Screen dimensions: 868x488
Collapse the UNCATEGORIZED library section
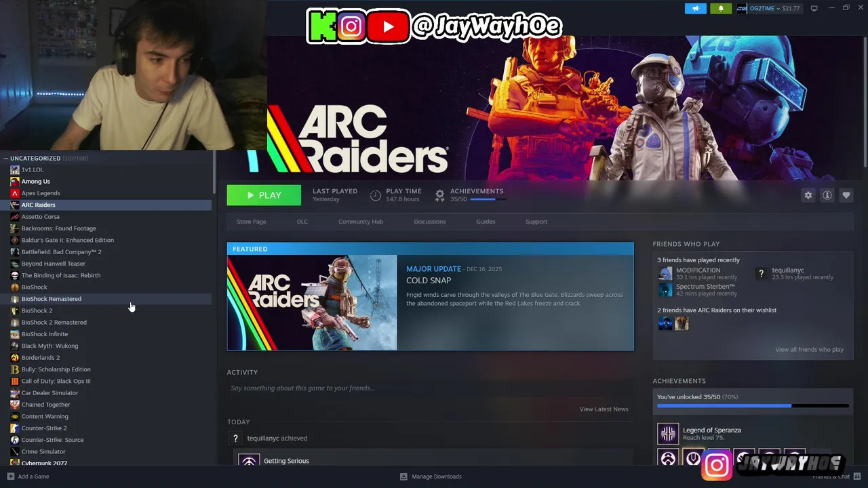[5, 159]
